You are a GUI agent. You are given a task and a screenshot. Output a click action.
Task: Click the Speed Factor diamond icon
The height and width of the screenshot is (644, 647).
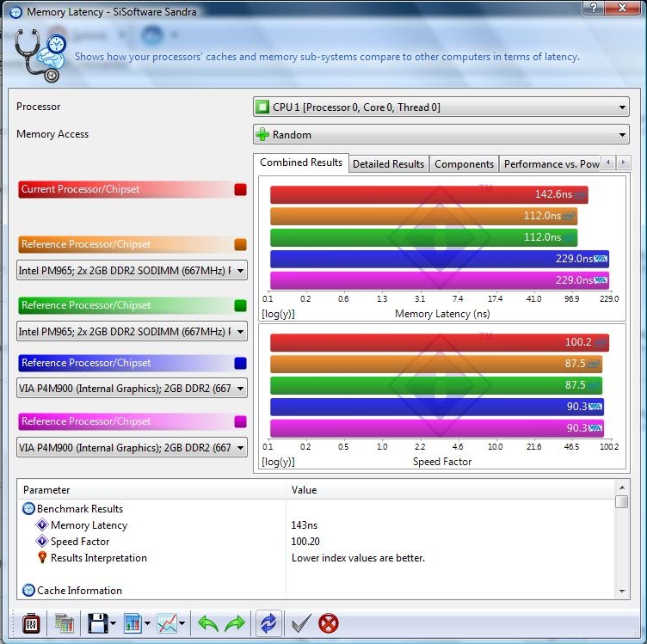pos(42,541)
